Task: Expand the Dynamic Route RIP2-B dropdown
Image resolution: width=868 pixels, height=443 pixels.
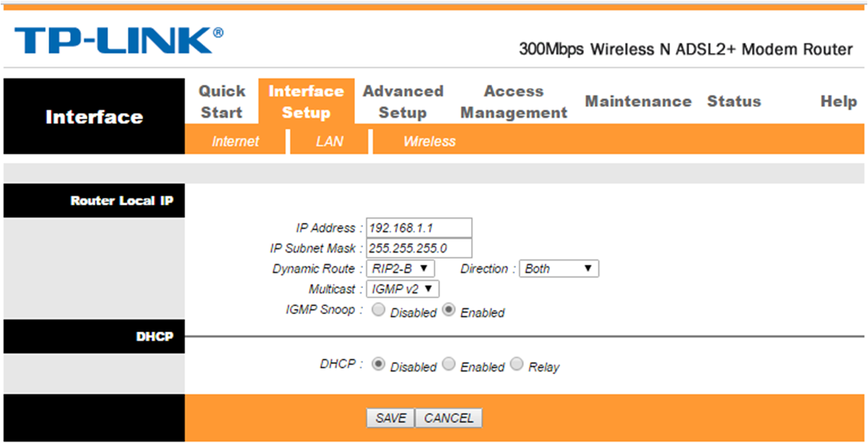Action: (x=400, y=269)
